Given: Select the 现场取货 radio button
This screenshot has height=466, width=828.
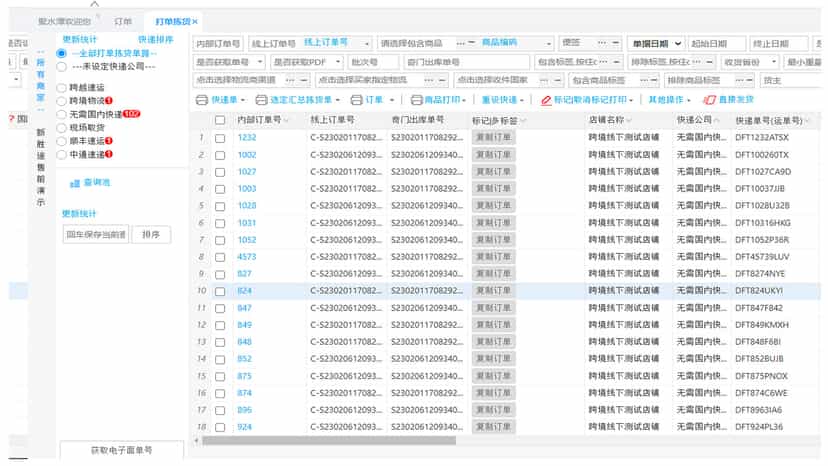Looking at the screenshot, I should coord(62,128).
